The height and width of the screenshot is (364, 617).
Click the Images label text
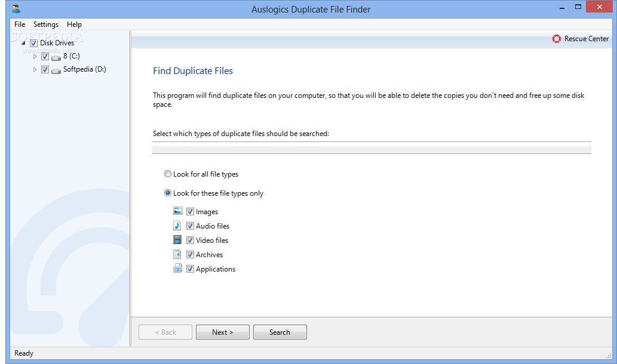tap(207, 212)
